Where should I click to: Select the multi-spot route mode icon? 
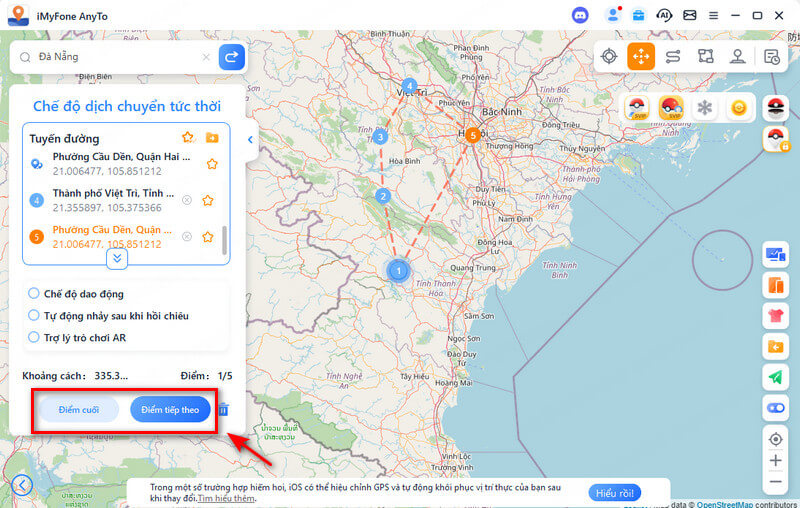point(705,57)
